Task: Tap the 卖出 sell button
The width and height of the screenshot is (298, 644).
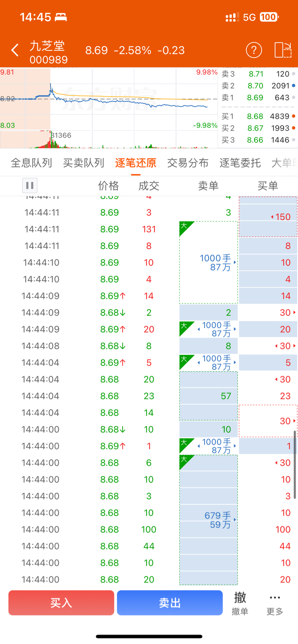Action: pos(170,603)
